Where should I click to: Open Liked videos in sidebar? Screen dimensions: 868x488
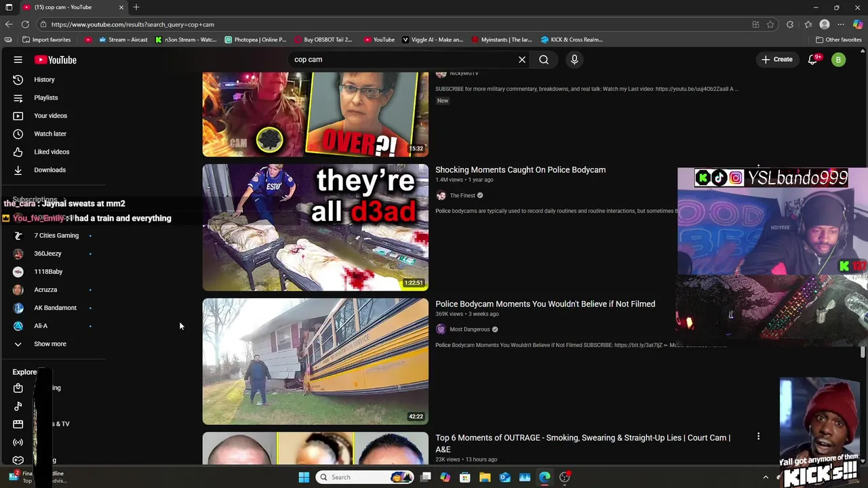coord(53,152)
